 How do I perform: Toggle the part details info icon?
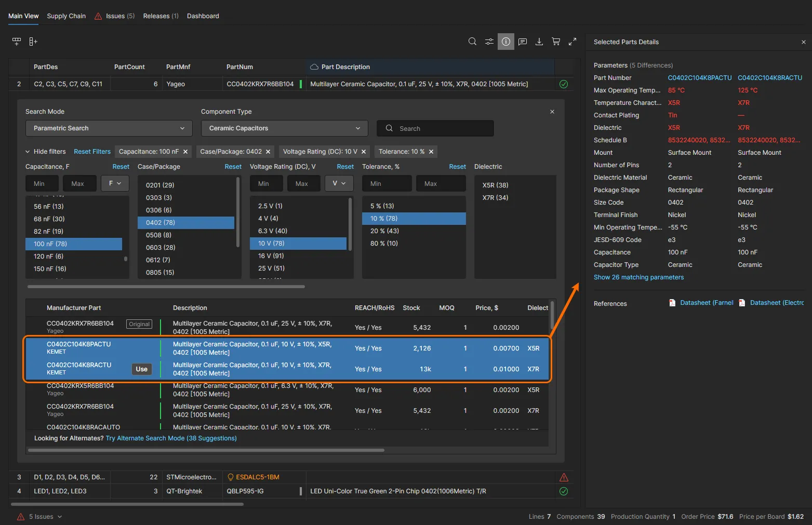(x=505, y=42)
